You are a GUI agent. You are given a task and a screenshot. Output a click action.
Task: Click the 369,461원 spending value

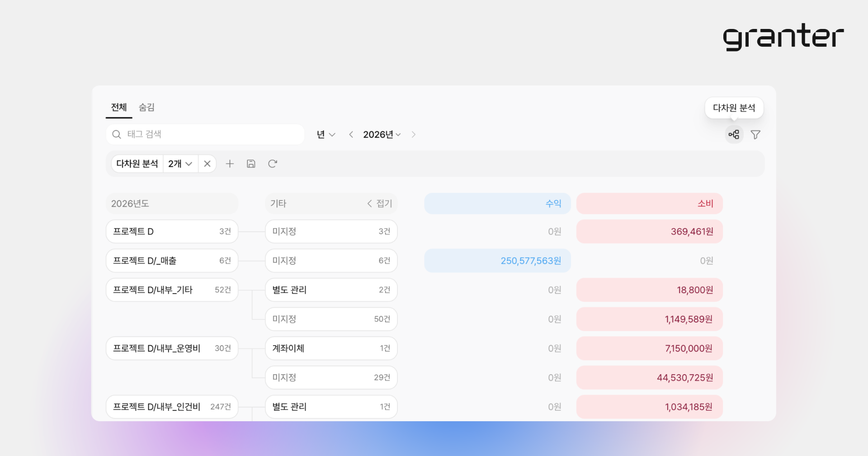[649, 232]
